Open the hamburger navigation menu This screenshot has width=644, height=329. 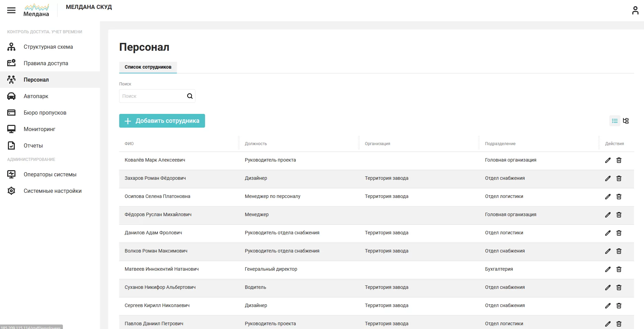pyautogui.click(x=11, y=10)
